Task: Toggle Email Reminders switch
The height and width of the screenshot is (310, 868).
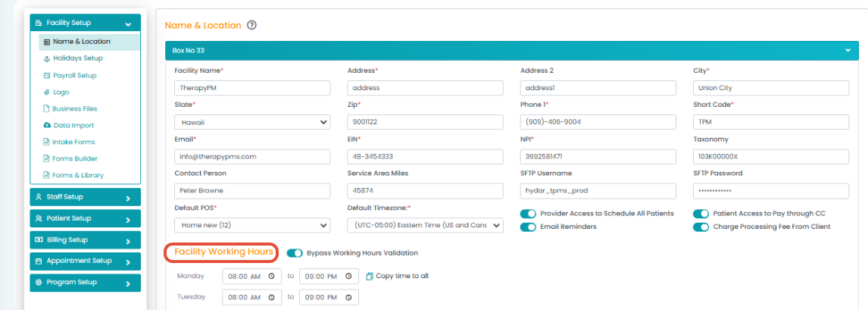Action: [x=529, y=227]
